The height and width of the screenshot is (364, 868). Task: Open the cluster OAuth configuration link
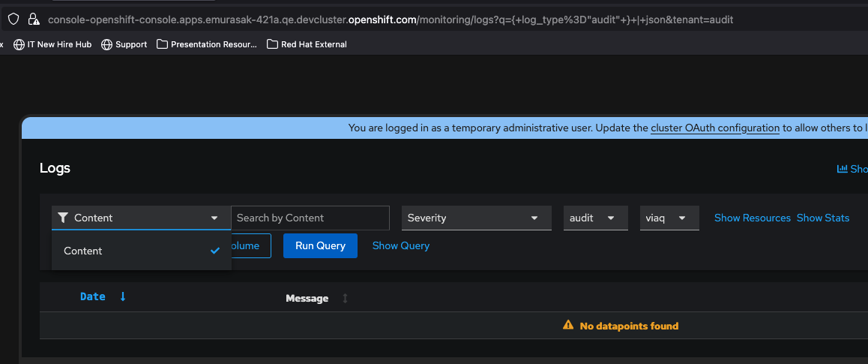click(715, 128)
